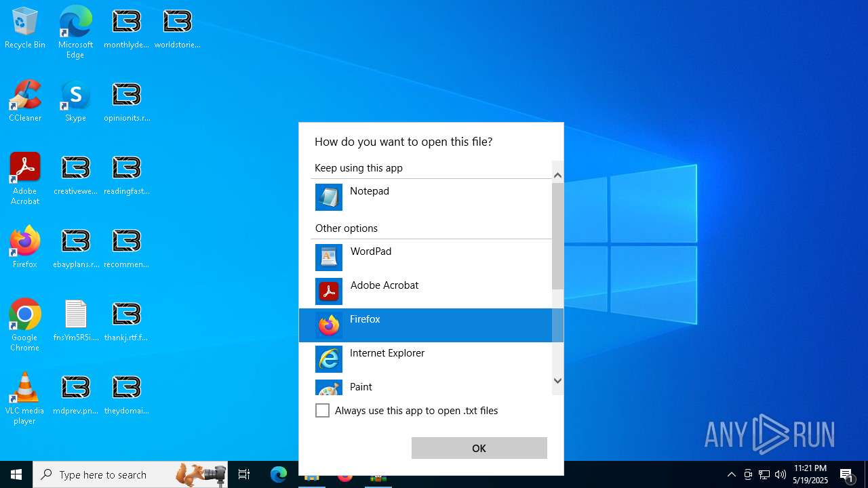
Task: Open Adobe Acrobat desktop shortcut
Action: 25,180
